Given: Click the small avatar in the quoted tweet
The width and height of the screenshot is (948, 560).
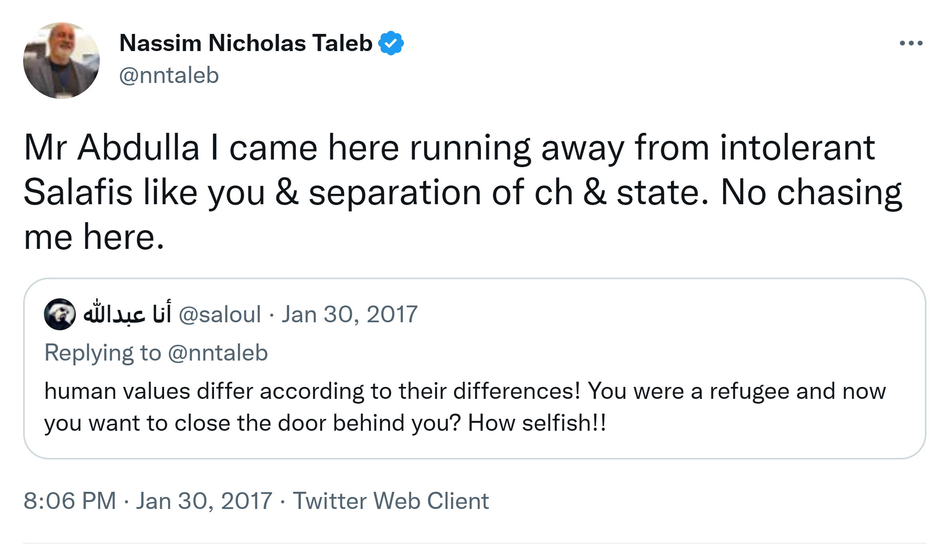Looking at the screenshot, I should 60,314.
